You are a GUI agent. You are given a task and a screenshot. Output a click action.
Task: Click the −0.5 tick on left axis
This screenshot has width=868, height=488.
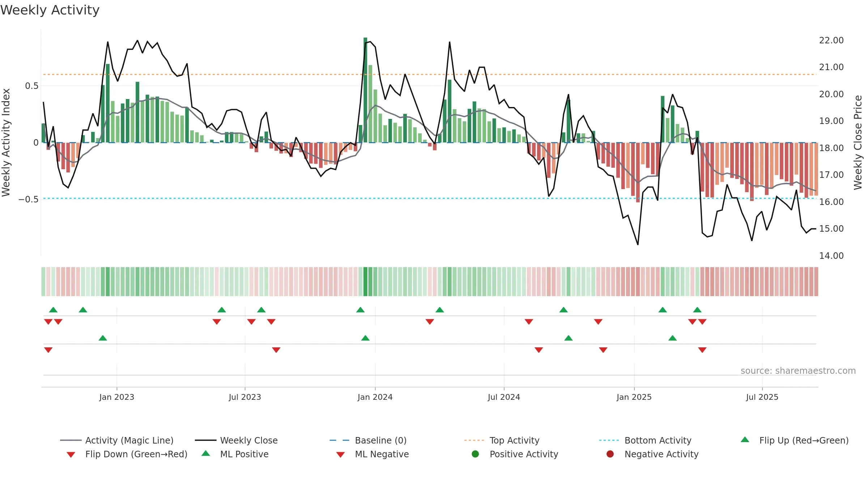coord(28,199)
